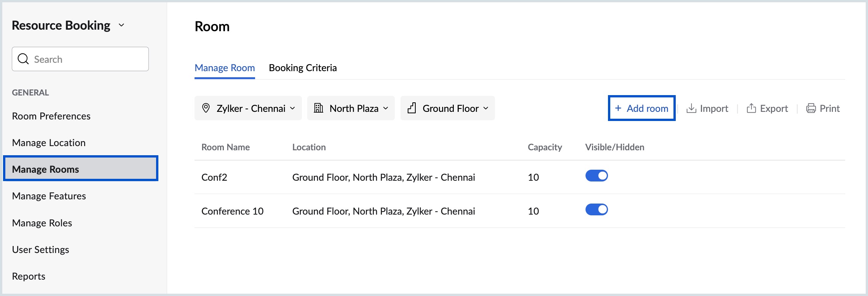Toggle visibility for Conference 10 room
868x296 pixels.
point(597,210)
